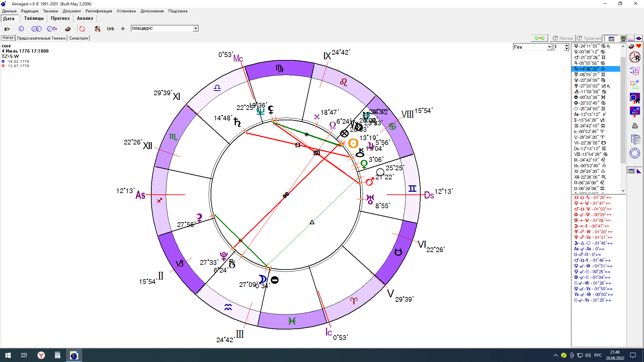The width and height of the screenshot is (644, 362).
Task: Select Mc 00°52'49" row in list
Action: click(x=596, y=166)
